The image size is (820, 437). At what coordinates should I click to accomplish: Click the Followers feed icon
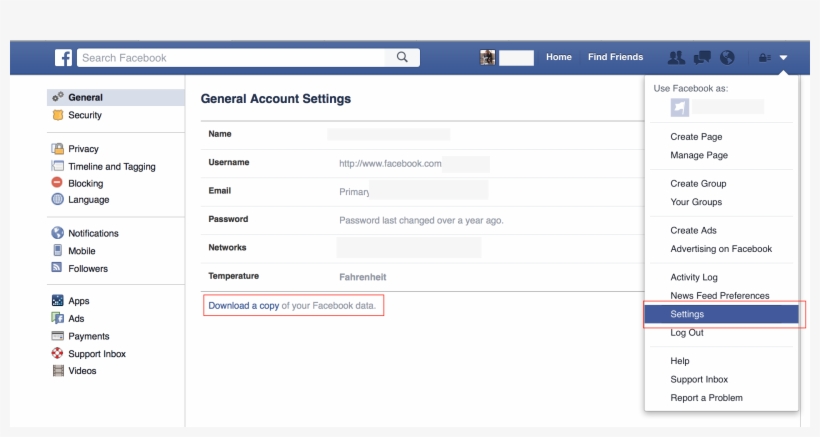pos(57,268)
